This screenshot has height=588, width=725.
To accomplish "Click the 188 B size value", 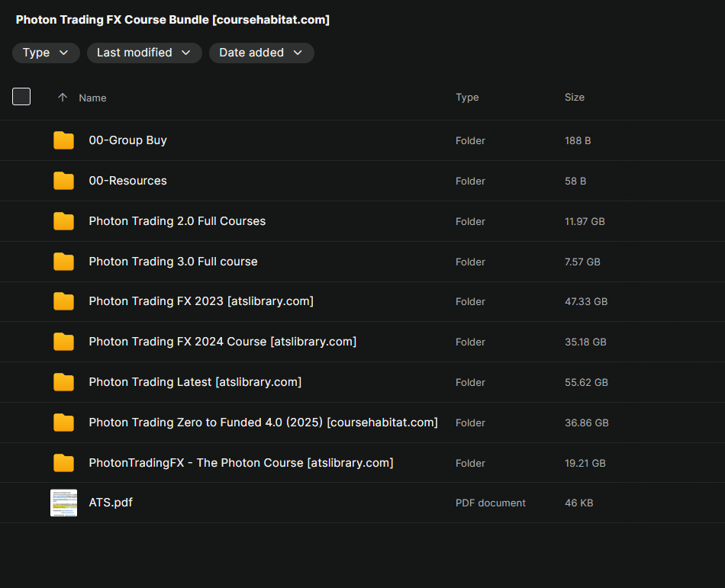I will (x=578, y=140).
